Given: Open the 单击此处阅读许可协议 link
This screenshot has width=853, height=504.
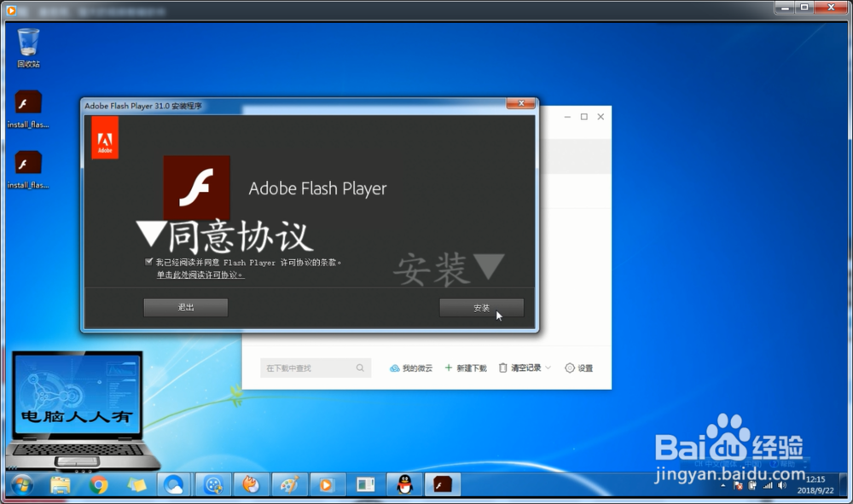Looking at the screenshot, I should pos(200,275).
